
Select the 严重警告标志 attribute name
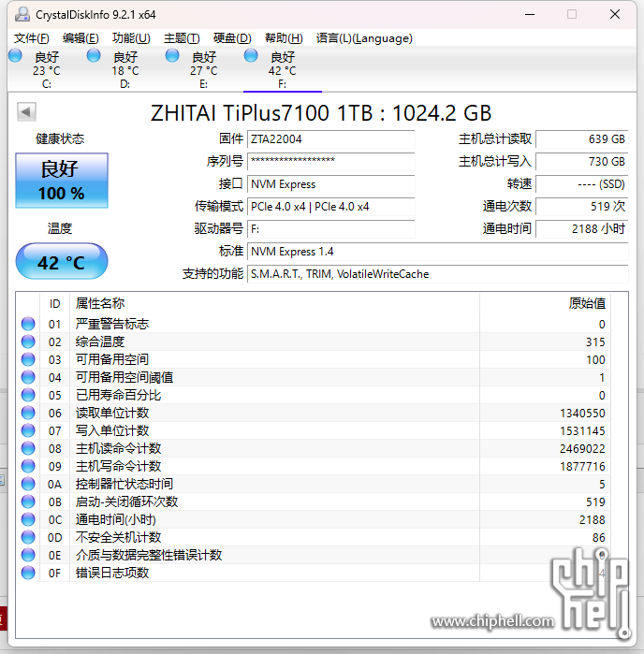coord(112,324)
